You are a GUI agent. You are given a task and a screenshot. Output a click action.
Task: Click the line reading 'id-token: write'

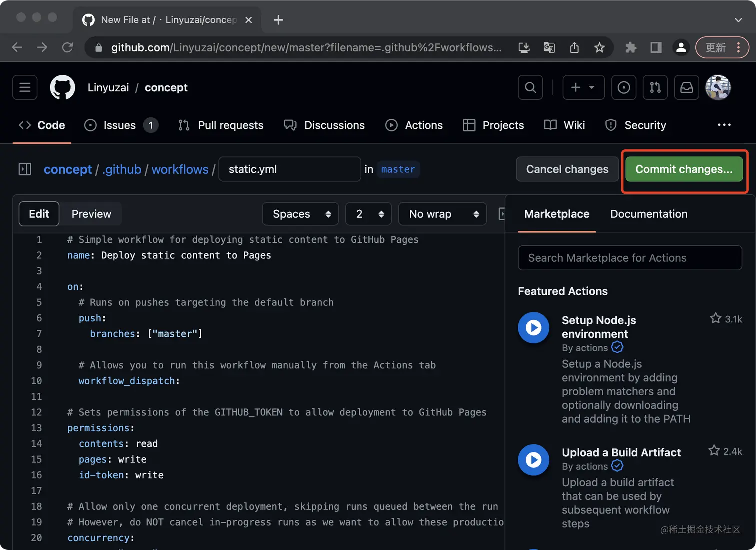(121, 475)
